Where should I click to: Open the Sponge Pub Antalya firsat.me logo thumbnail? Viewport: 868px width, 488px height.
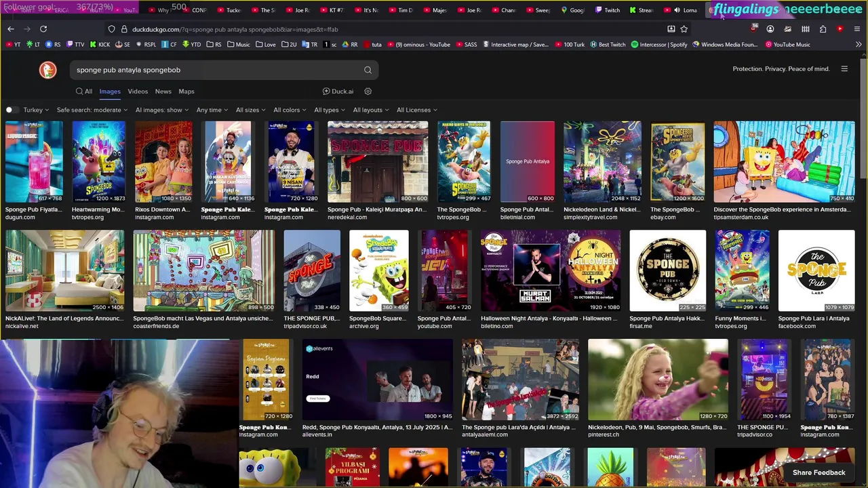667,271
